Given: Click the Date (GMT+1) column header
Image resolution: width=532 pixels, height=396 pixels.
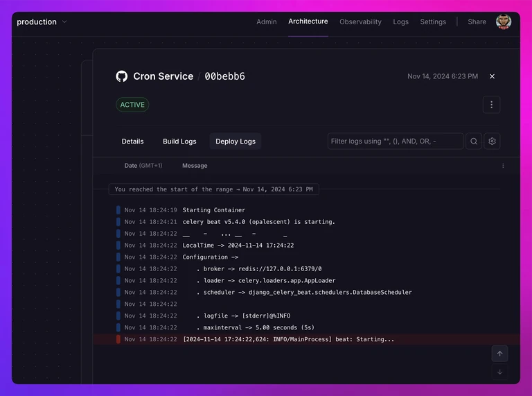Looking at the screenshot, I should coord(143,166).
